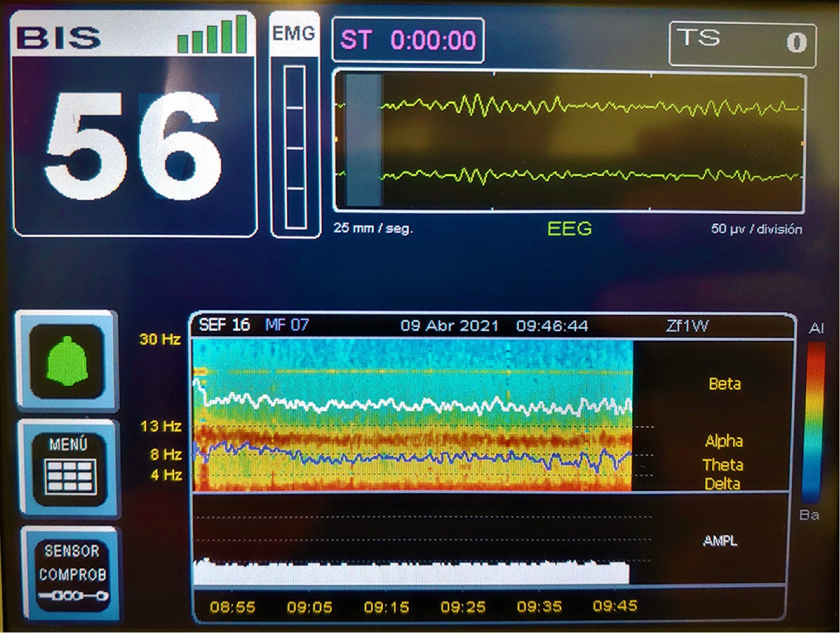Tap the green signal quality bars
Screen dimensions: 840x633
[x=212, y=35]
